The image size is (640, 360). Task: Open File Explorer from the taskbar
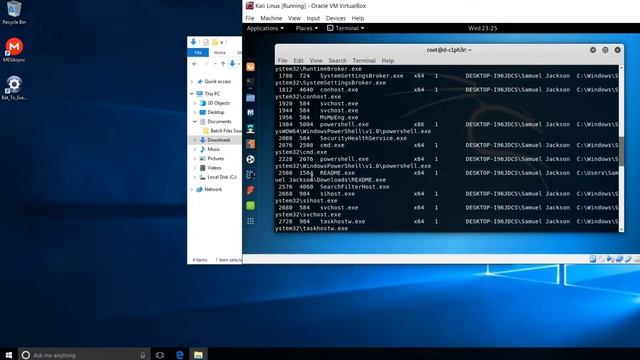pos(198,354)
